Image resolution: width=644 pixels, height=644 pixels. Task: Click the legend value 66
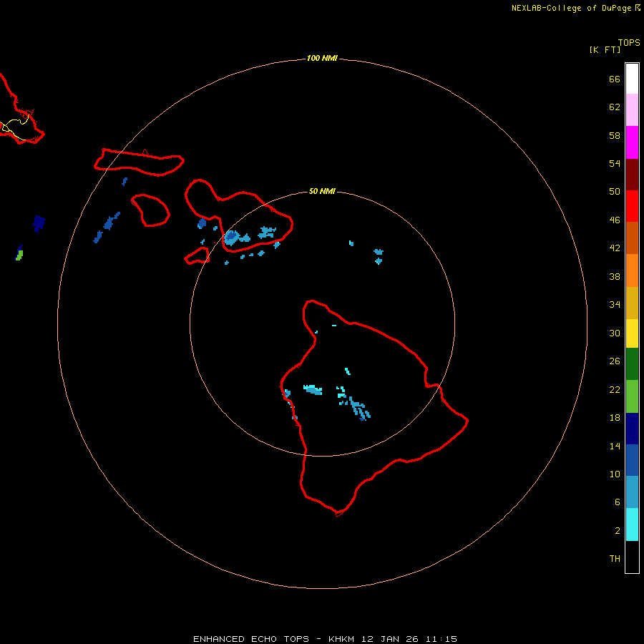[615, 79]
